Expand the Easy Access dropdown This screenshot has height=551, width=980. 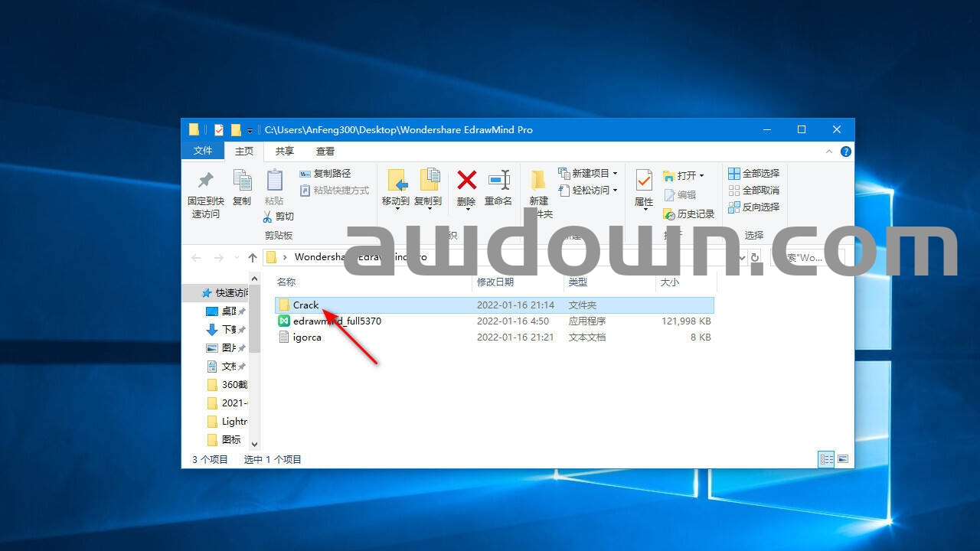588,191
